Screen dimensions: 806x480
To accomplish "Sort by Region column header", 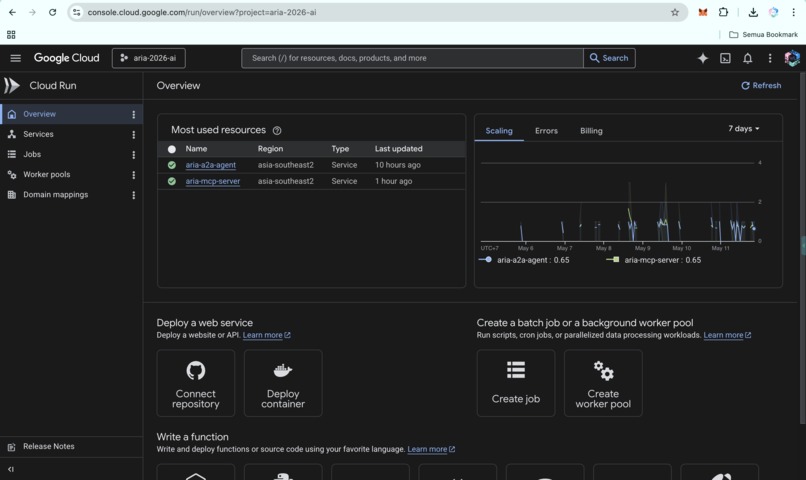I will (270, 149).
